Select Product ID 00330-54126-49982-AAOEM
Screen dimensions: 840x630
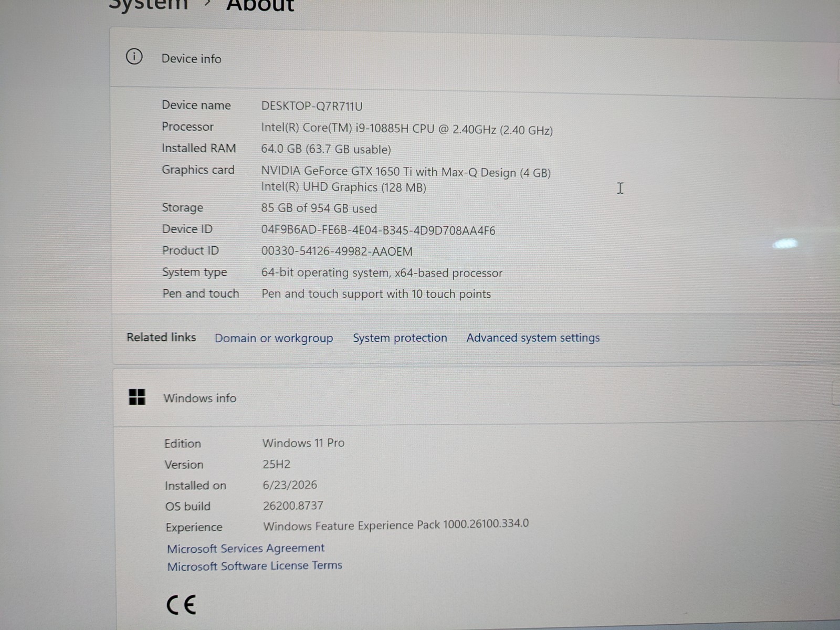click(x=337, y=251)
